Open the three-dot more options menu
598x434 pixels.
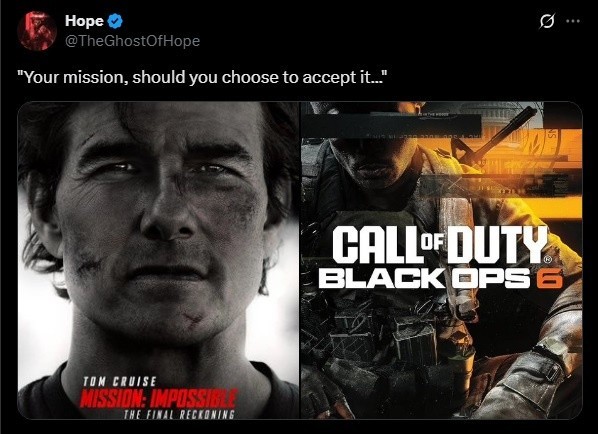click(x=573, y=21)
